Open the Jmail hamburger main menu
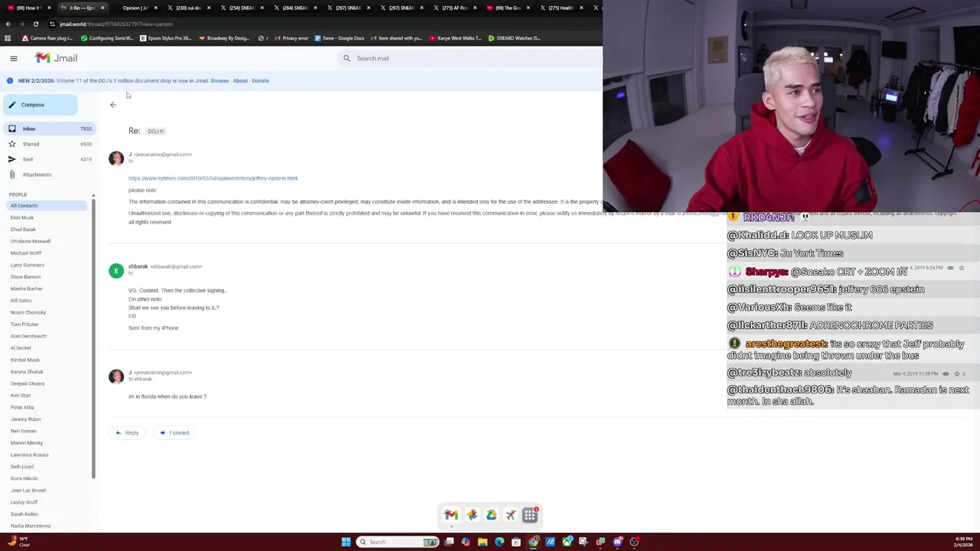Image resolution: width=980 pixels, height=551 pixels. point(14,58)
